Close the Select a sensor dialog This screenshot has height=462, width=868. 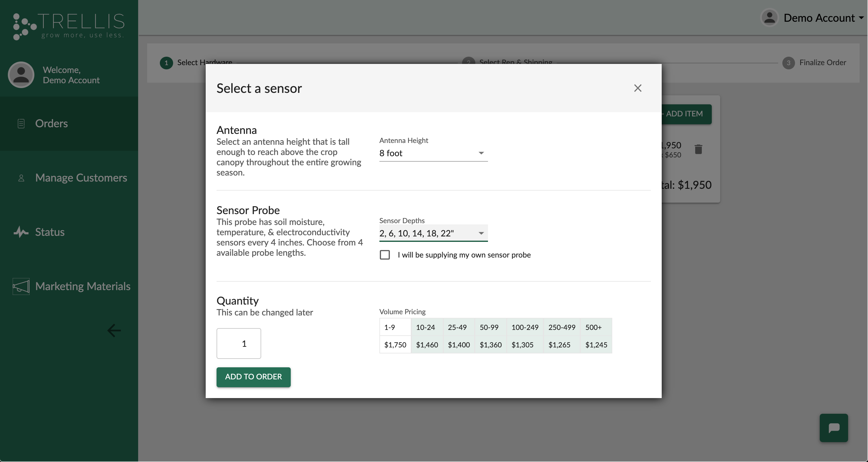[x=638, y=88]
